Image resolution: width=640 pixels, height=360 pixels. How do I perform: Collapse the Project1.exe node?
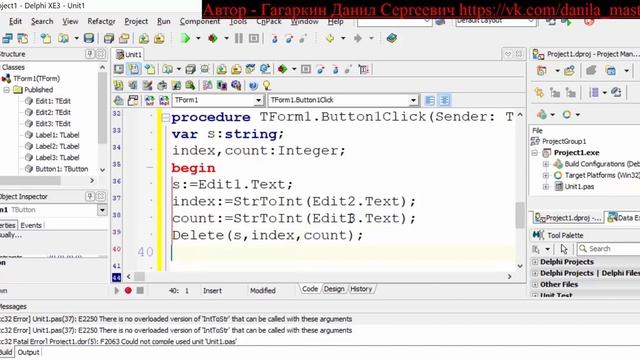(535, 153)
